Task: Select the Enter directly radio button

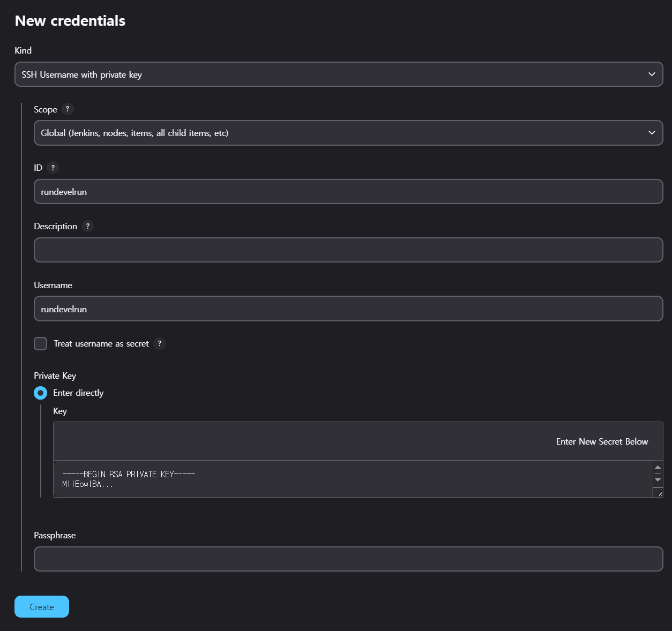Action: 41,393
